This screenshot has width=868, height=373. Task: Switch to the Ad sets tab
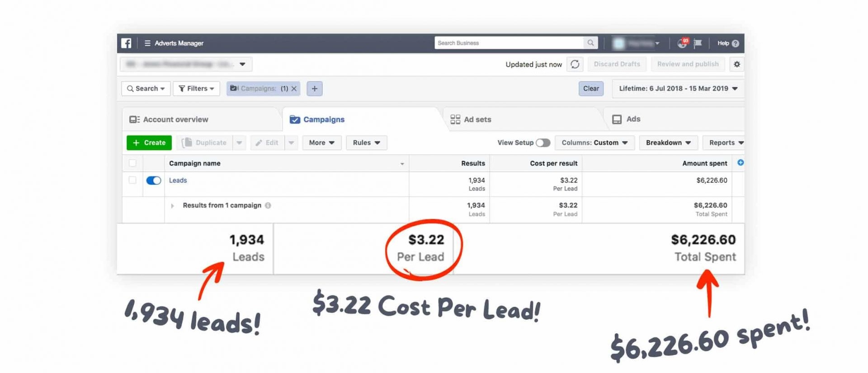[x=523, y=119]
